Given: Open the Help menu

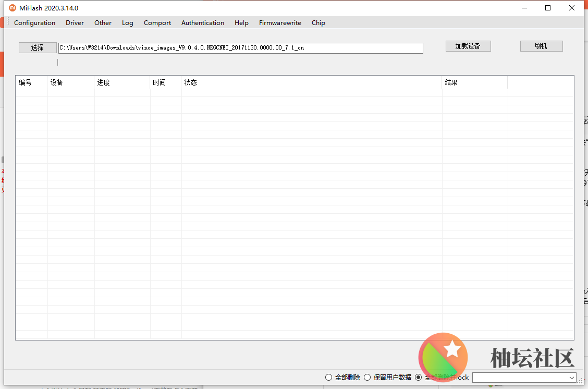Looking at the screenshot, I should [241, 23].
